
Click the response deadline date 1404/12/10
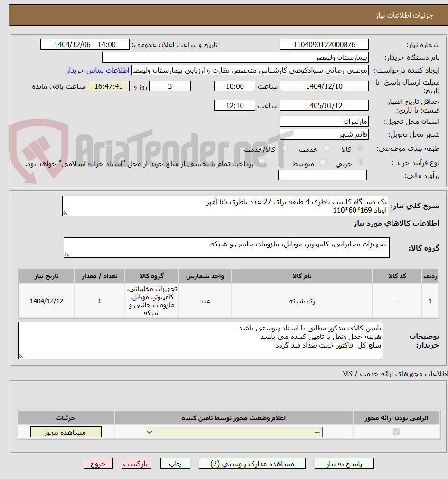click(x=324, y=86)
